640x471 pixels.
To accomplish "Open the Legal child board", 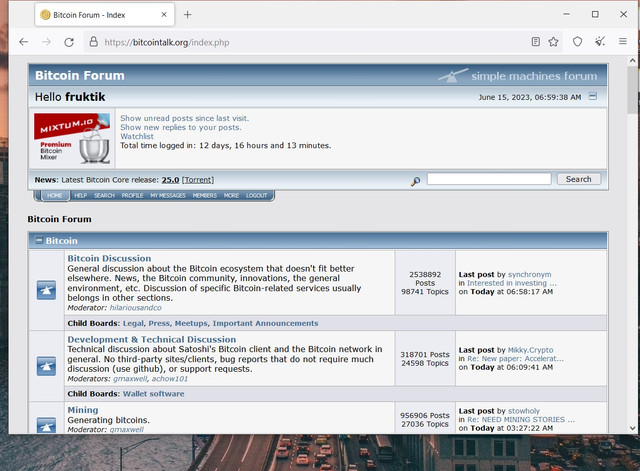I will [x=133, y=323].
